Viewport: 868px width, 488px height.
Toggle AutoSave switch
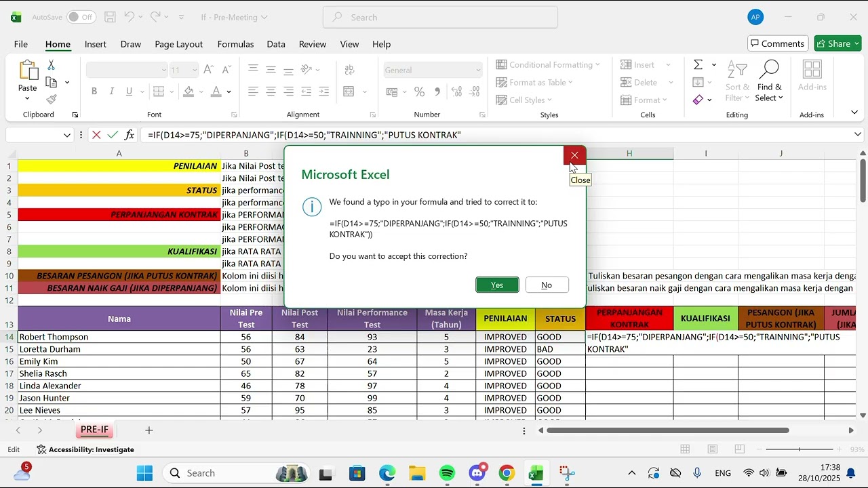[x=81, y=17]
